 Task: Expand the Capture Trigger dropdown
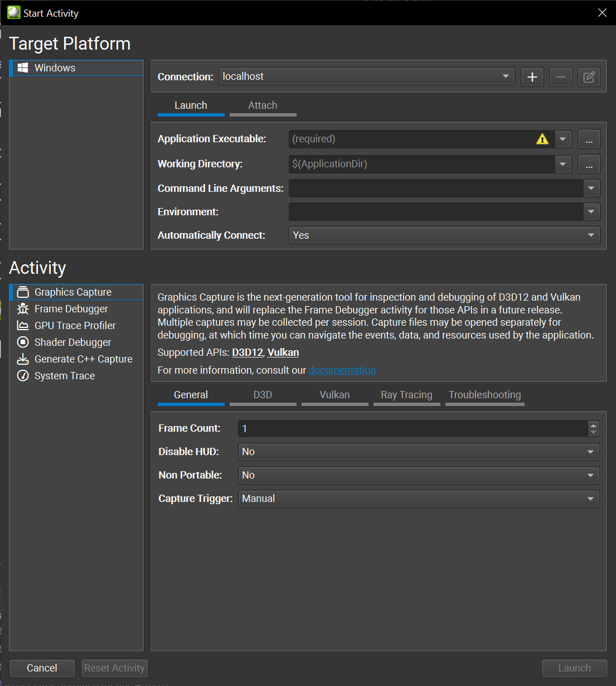tap(418, 499)
